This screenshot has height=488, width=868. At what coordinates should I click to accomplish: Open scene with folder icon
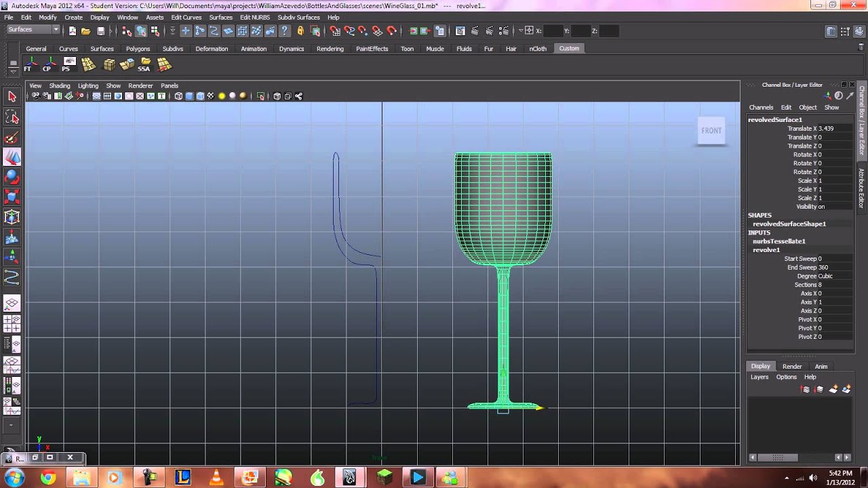click(x=86, y=31)
